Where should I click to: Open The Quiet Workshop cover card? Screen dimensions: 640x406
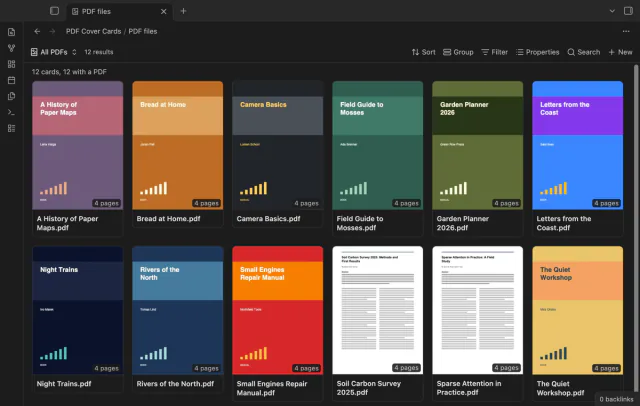578,310
